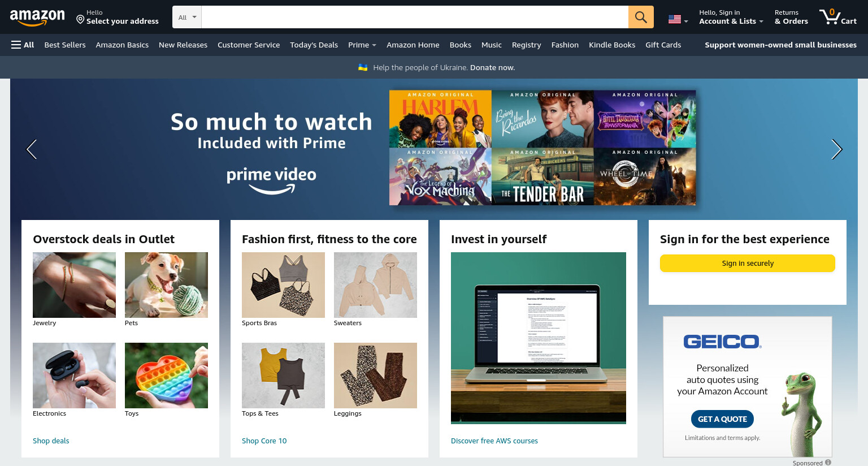
Task: Click the Shop deals link
Action: [x=51, y=441]
